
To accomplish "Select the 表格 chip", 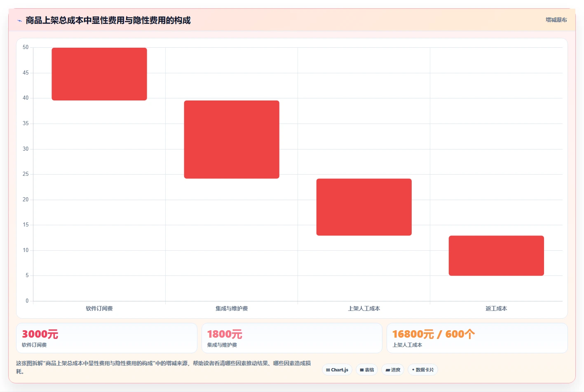I will click(367, 370).
